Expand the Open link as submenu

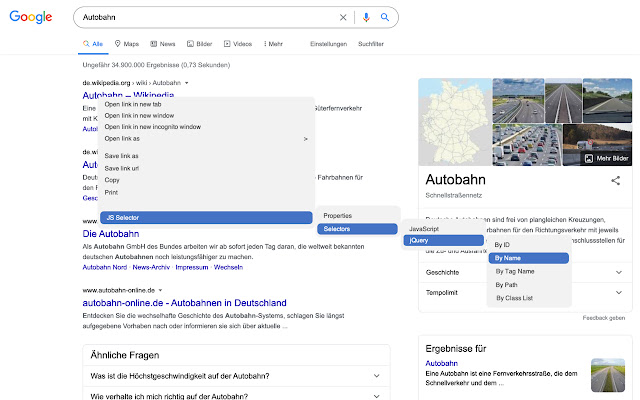coord(206,139)
